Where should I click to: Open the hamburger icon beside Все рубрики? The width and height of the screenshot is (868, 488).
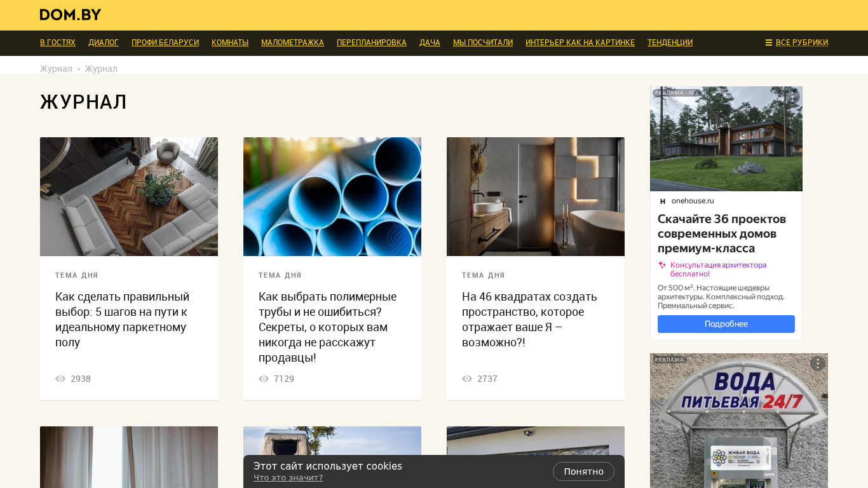coord(769,43)
